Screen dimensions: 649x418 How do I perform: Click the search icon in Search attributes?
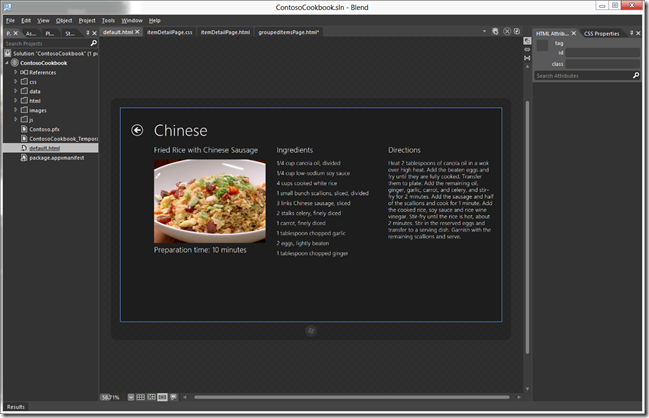point(636,75)
